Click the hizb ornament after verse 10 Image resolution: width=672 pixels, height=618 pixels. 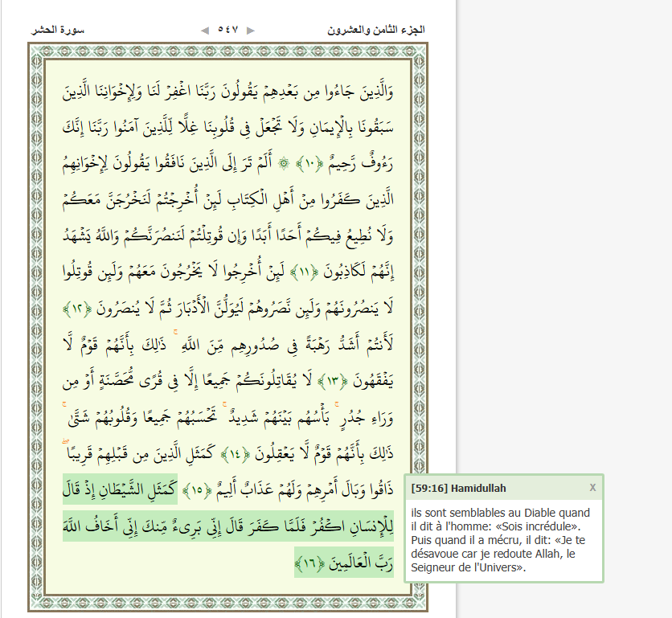282,165
